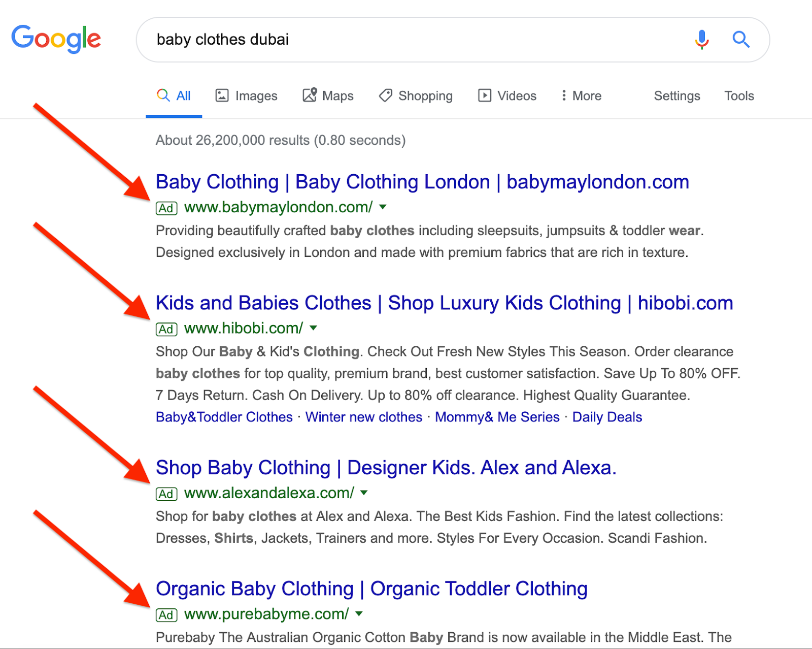The image size is (812, 649).
Task: Expand dropdown arrow next to www.hibobi.com
Action: (314, 328)
